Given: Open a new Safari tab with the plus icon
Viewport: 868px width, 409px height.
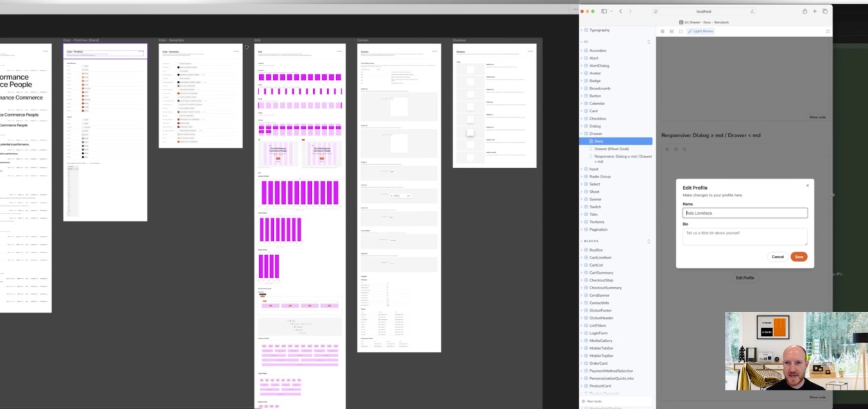Looking at the screenshot, I should tap(813, 11).
